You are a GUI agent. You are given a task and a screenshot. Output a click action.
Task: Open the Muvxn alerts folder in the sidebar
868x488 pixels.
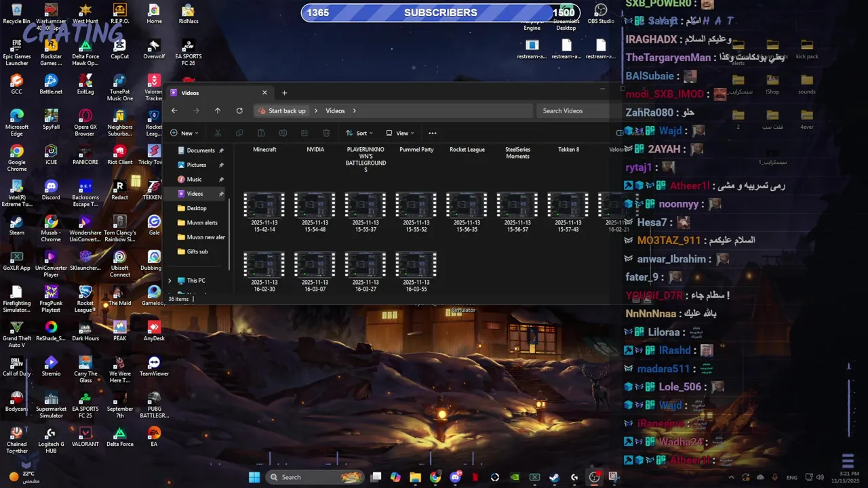point(201,222)
